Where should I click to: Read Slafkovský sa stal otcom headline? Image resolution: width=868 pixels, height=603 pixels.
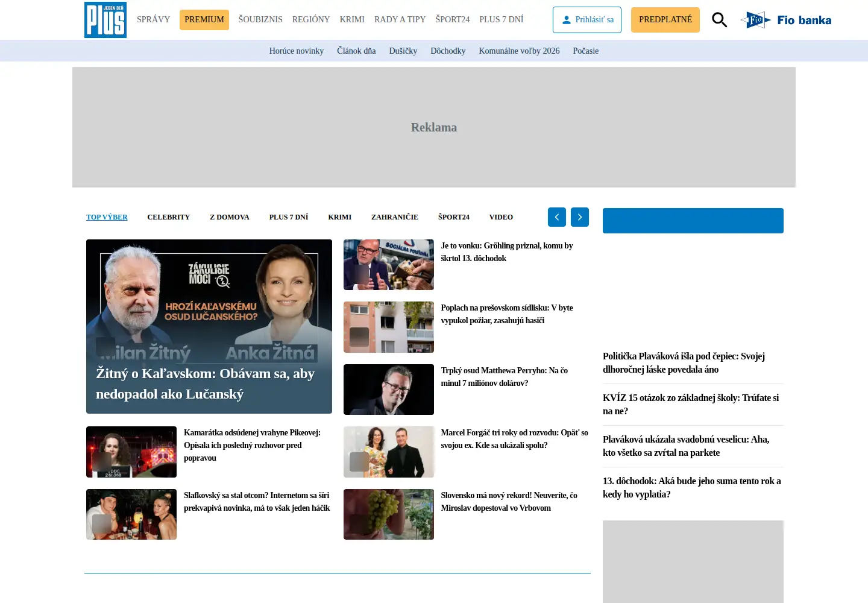257,502
